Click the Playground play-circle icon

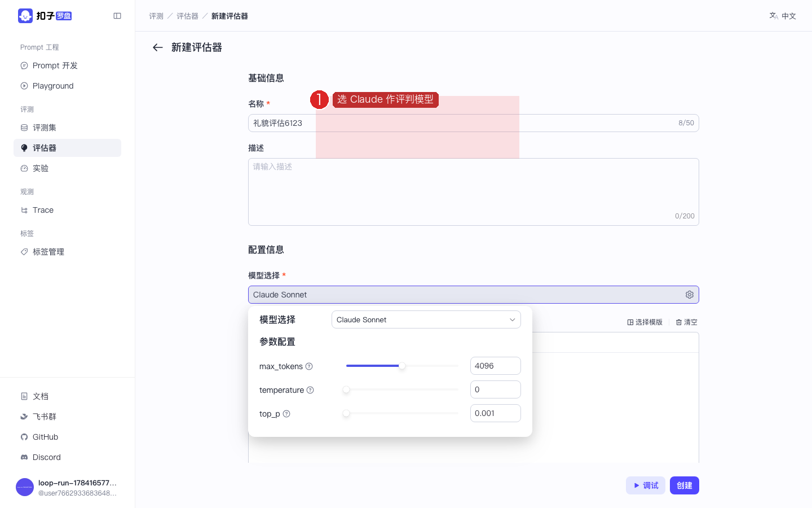tap(24, 86)
